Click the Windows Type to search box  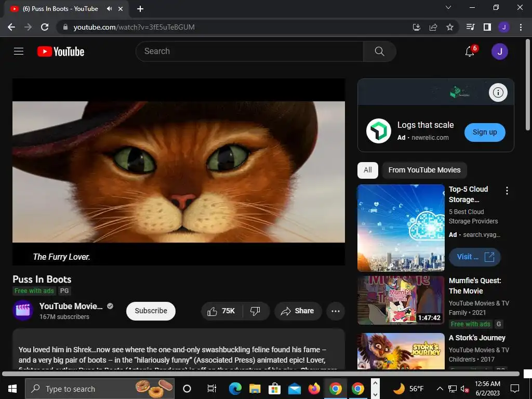[x=100, y=389]
